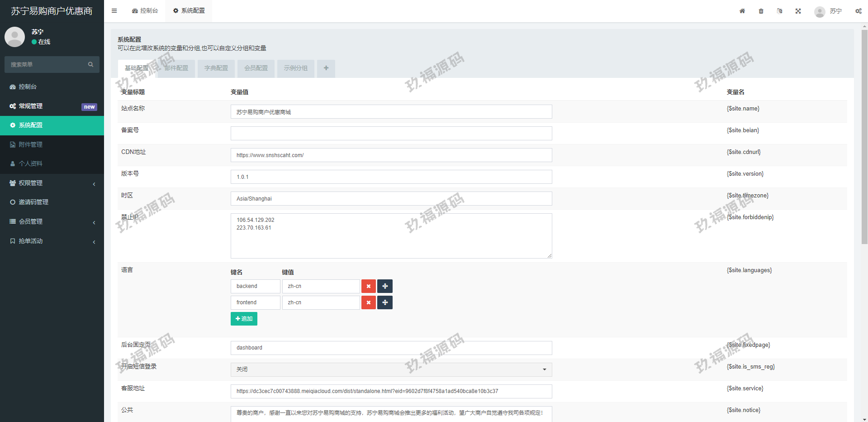The height and width of the screenshot is (422, 868).
Task: Open the 开启短信登录 dropdown
Action: (391, 369)
